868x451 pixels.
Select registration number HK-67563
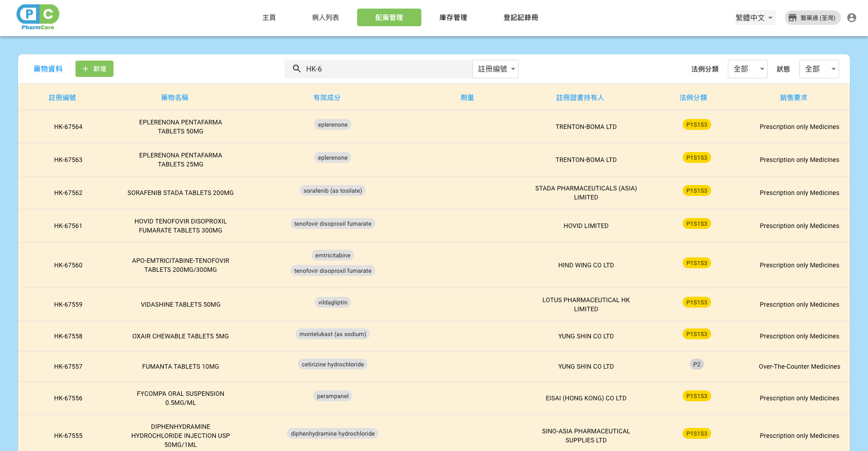point(68,160)
